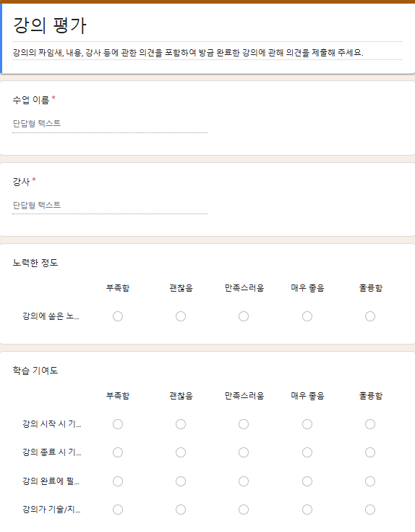Choose 괜찮음 for 강의 시작 시 기... row
This screenshot has height=532, width=415.
(x=181, y=424)
